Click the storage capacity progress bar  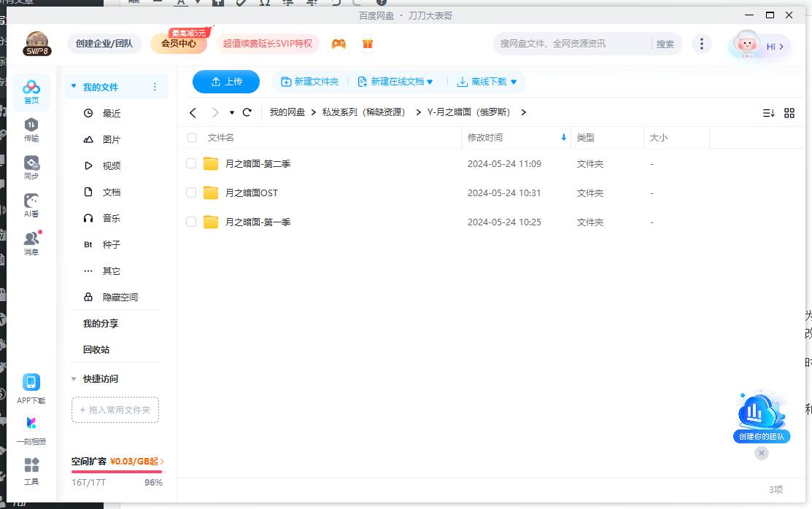(115, 470)
